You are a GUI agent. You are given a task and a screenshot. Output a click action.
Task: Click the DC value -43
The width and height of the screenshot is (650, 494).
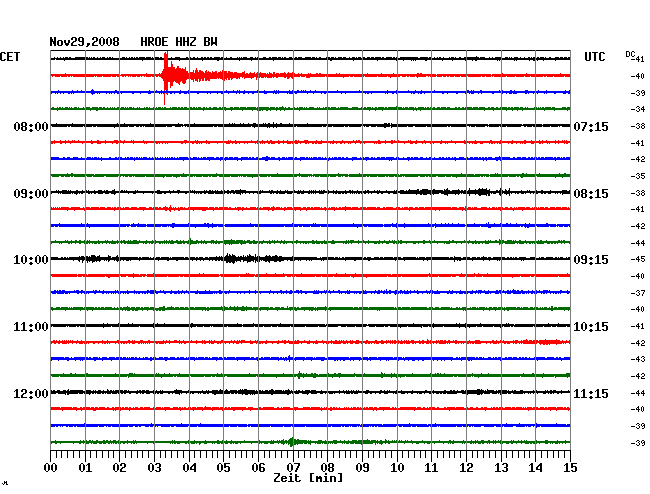coord(638,359)
